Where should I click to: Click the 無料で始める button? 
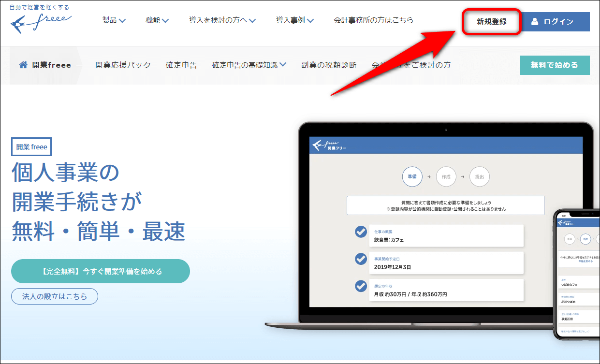click(x=555, y=65)
